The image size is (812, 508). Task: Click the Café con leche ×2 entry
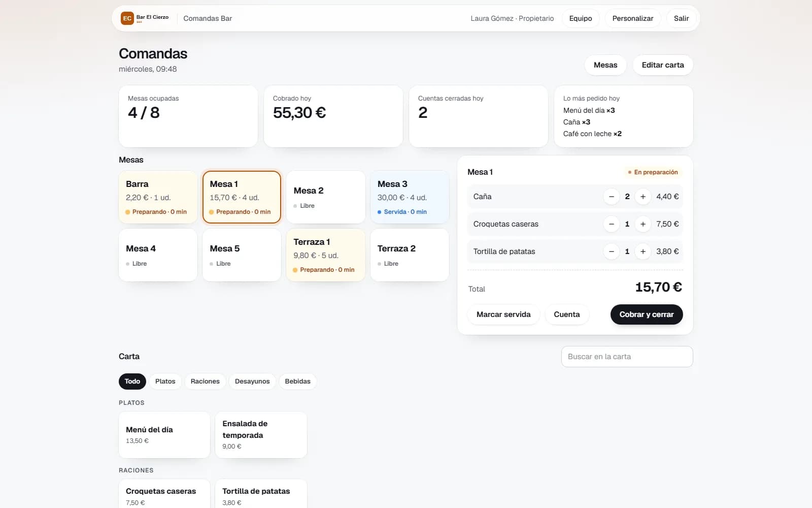click(x=592, y=134)
